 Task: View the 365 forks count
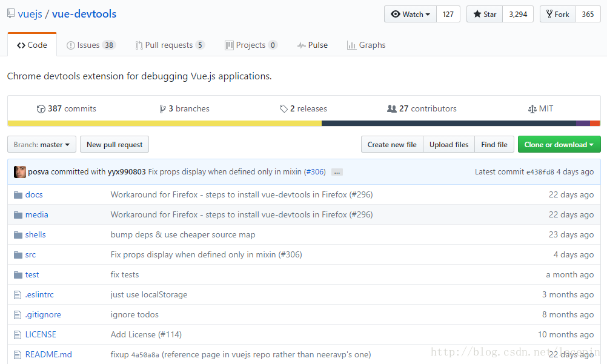point(588,15)
